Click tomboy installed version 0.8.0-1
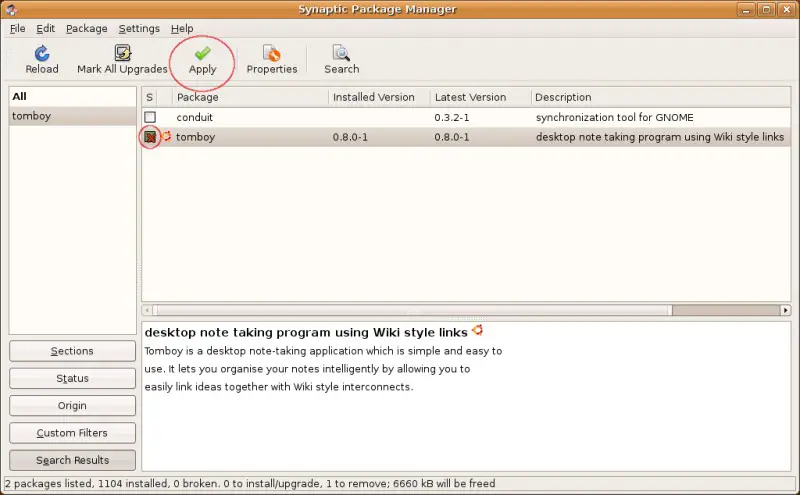Screen dimensions: 800x495 [x=350, y=137]
